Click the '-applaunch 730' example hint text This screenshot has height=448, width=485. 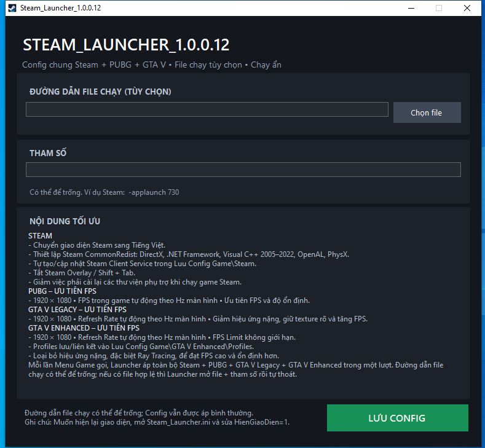154,192
